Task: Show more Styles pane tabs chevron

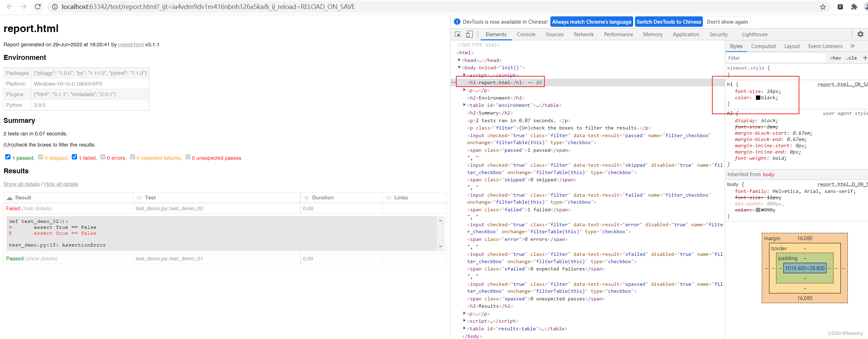Action: (x=852, y=46)
